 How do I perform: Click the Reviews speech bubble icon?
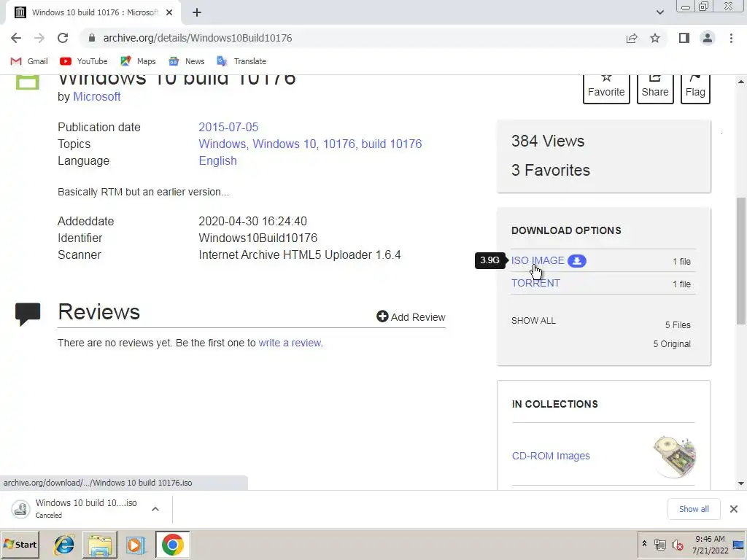click(x=28, y=314)
